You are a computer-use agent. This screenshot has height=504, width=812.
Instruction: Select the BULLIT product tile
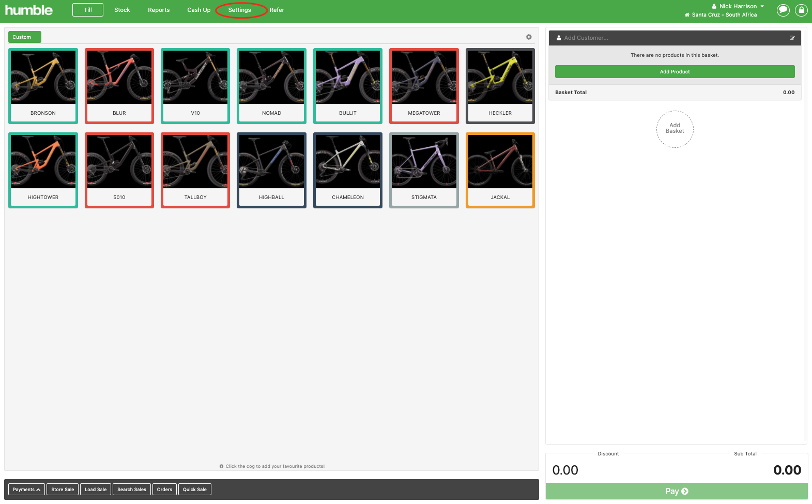point(348,86)
